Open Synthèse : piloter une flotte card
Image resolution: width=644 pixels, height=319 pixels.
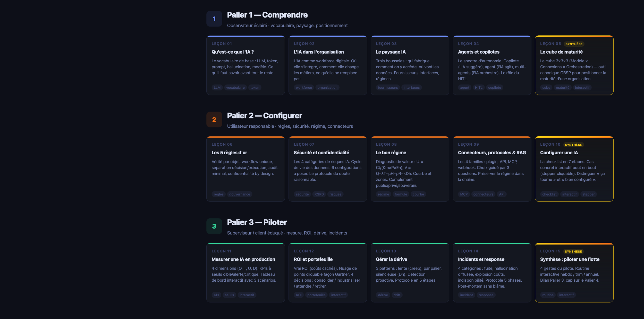(574, 273)
